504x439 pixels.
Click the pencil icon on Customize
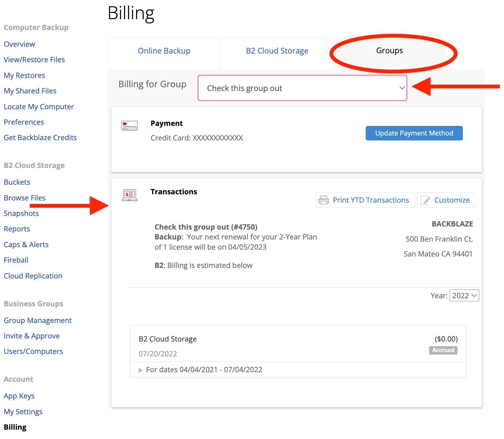pos(425,200)
